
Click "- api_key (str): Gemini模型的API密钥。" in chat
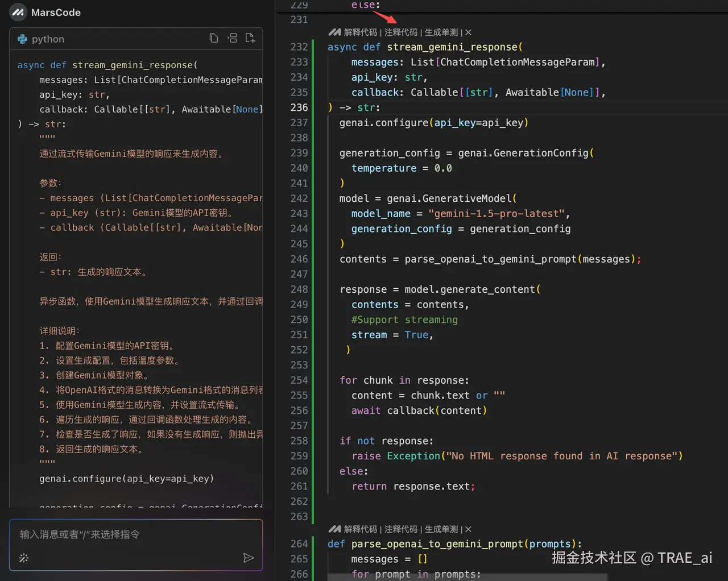click(x=137, y=213)
